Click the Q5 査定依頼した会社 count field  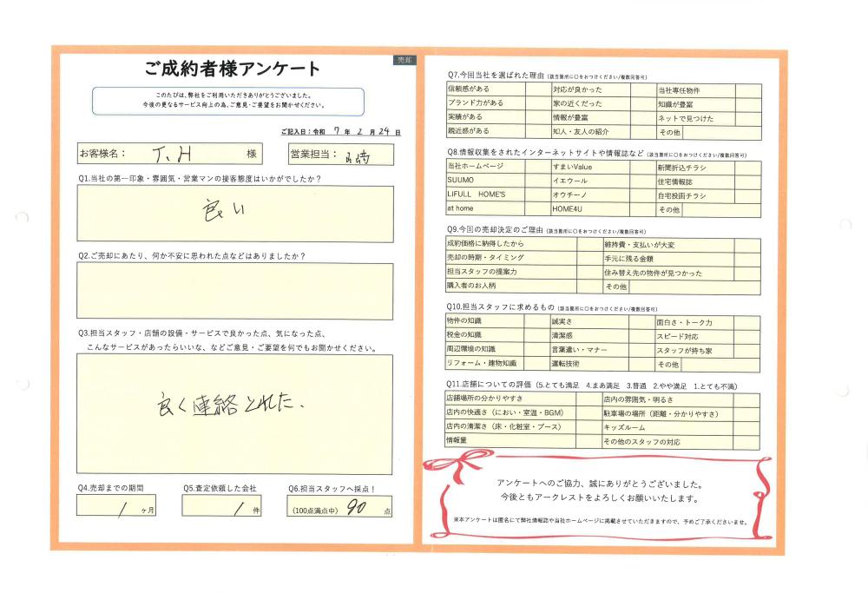pyautogui.click(x=220, y=506)
